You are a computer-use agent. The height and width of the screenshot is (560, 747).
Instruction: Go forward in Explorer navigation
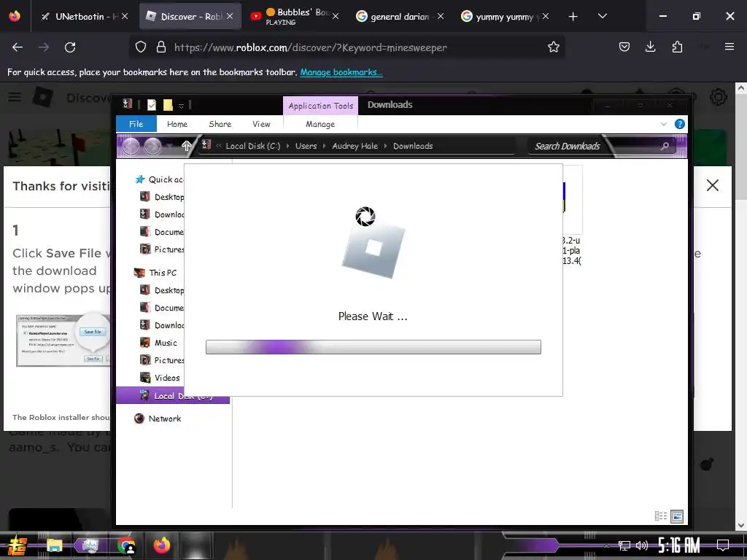(152, 146)
